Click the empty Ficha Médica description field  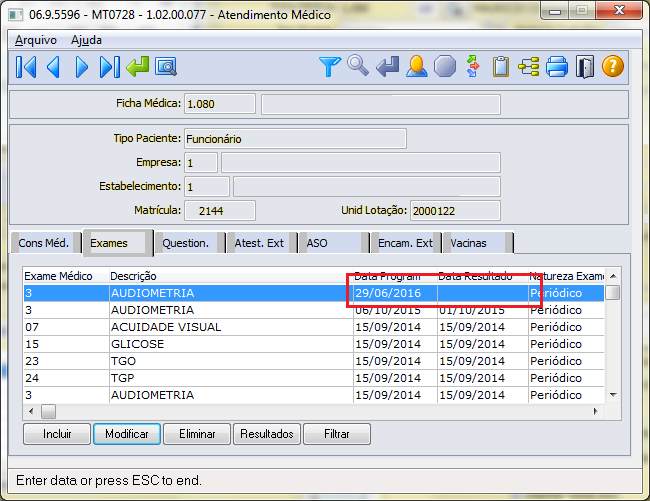381,104
